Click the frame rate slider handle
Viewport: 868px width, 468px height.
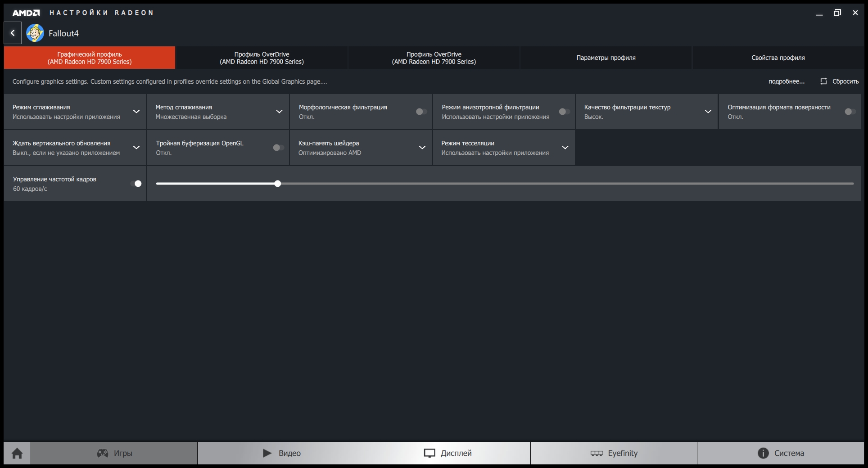coord(278,184)
